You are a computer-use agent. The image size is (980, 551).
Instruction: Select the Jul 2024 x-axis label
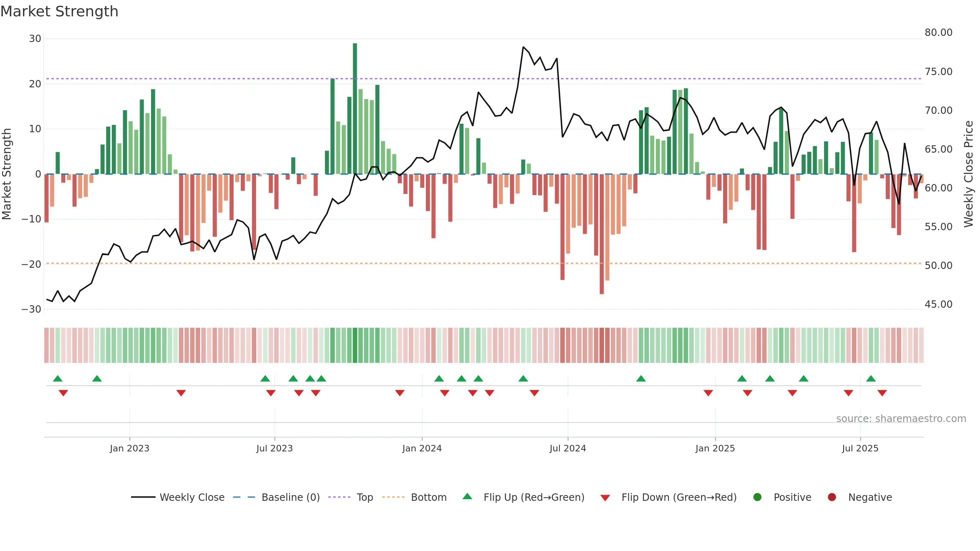(x=568, y=449)
